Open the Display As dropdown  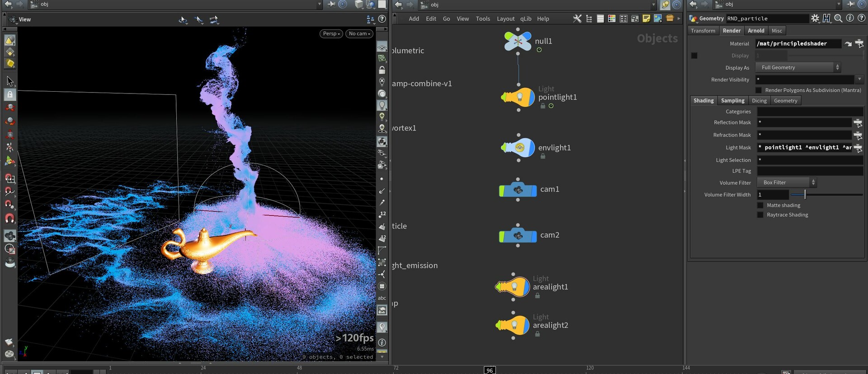pyautogui.click(x=798, y=67)
